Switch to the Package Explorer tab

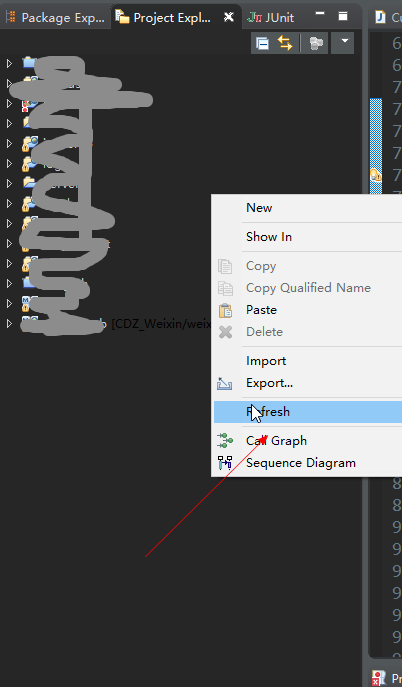[55, 18]
